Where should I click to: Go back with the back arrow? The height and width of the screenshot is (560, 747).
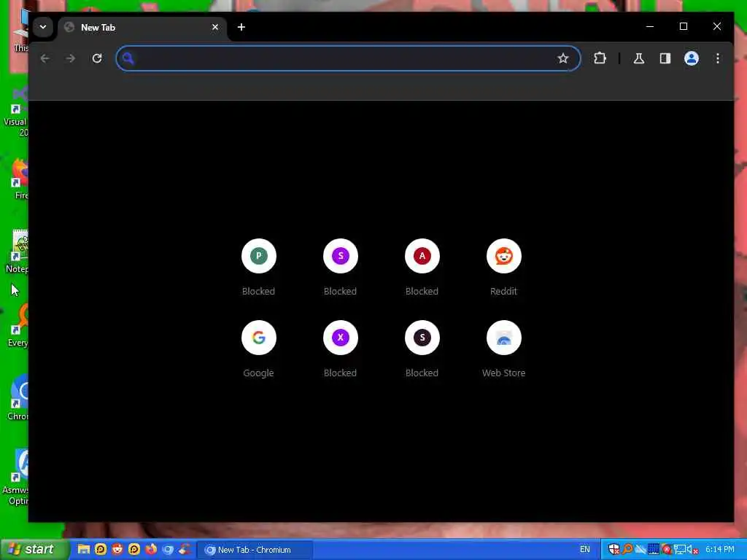45,58
